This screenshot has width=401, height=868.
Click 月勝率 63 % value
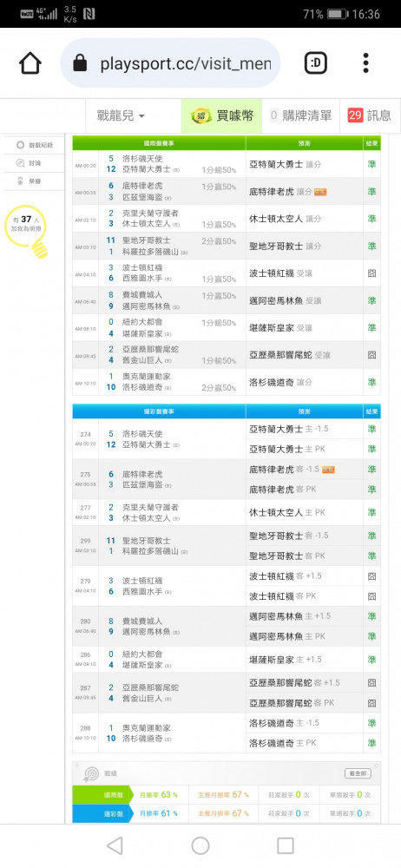pyautogui.click(x=159, y=795)
